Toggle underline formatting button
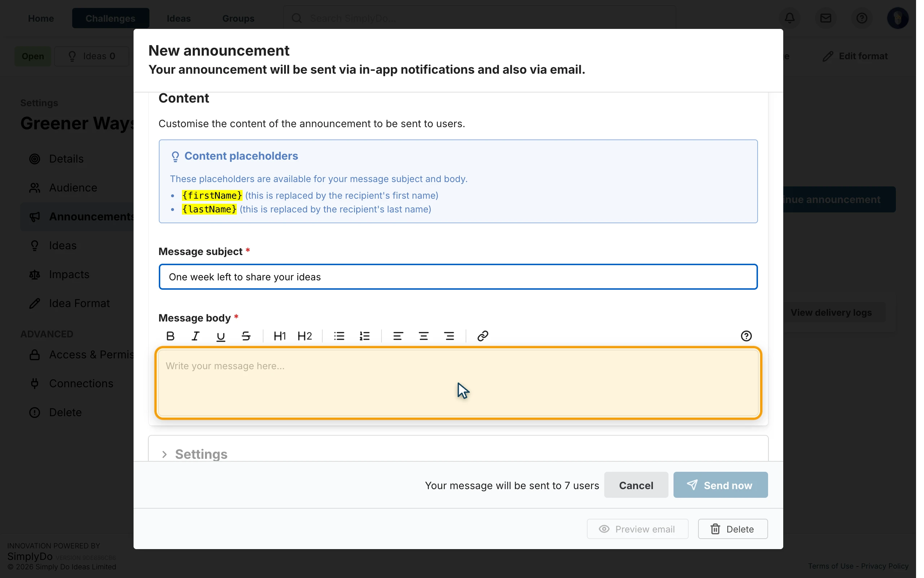The height and width of the screenshot is (578, 924). [221, 336]
